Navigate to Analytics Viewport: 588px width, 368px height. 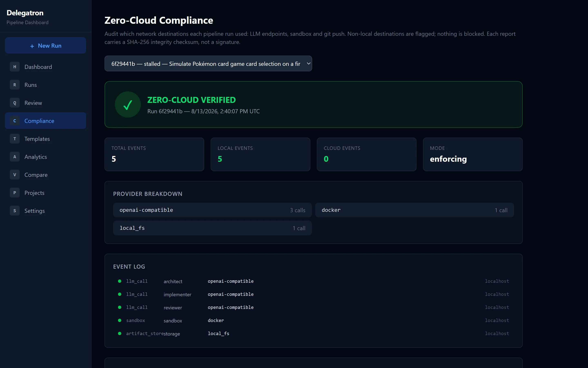click(46, 157)
